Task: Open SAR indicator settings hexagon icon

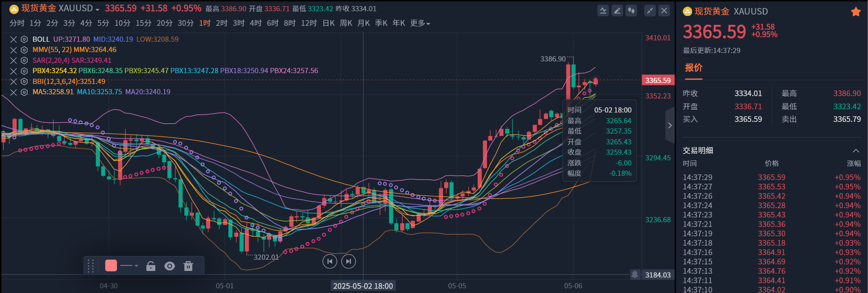Action: coord(24,60)
